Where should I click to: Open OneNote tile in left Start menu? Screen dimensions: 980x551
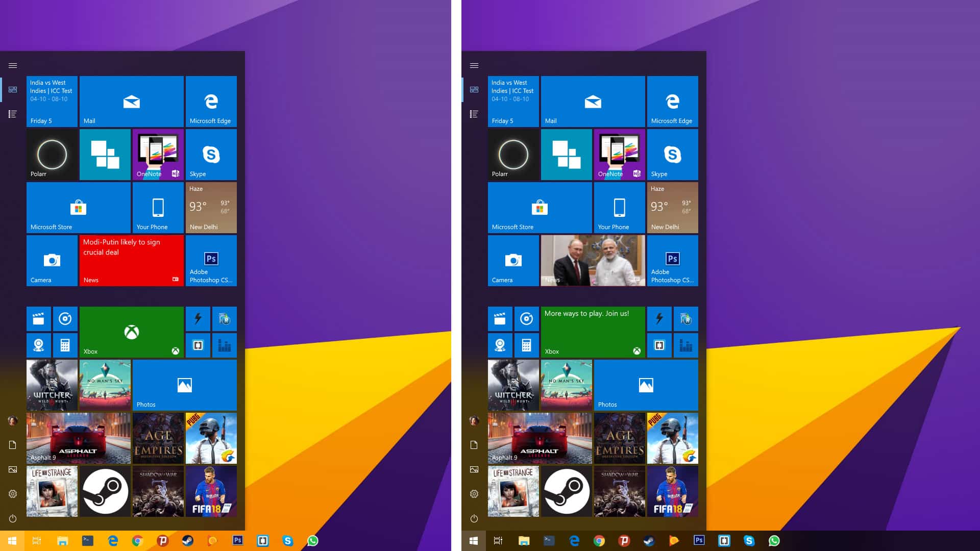tap(158, 155)
